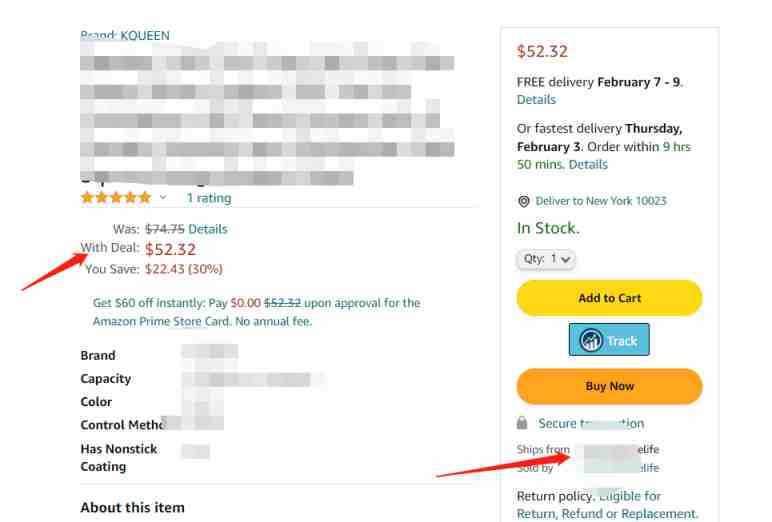The image size is (772, 522).
Task: Expand the star rating breakdown chevron
Action: 163,197
